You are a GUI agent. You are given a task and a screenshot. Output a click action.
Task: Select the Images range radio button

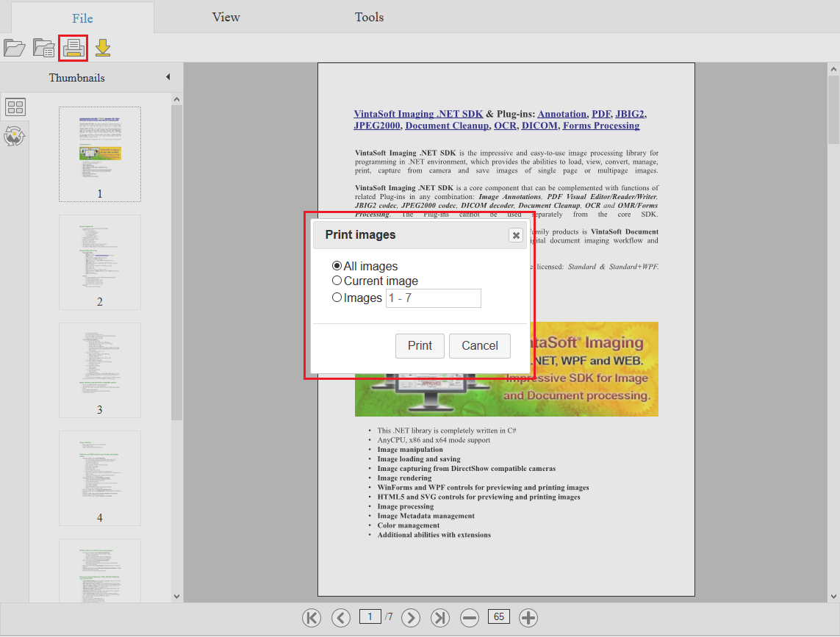point(337,297)
